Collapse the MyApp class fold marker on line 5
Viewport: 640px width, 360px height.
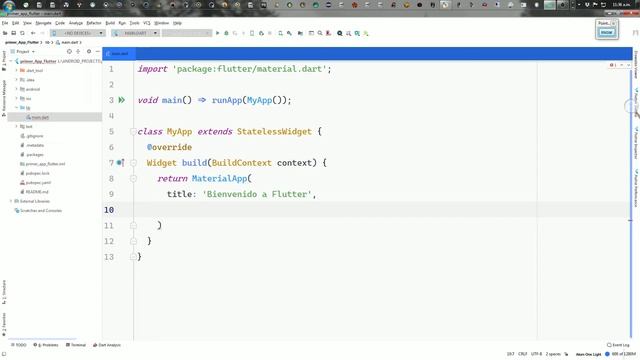click(133, 131)
